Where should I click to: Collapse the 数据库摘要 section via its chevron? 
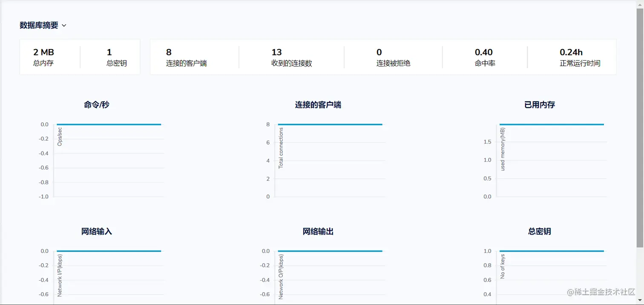point(64,26)
